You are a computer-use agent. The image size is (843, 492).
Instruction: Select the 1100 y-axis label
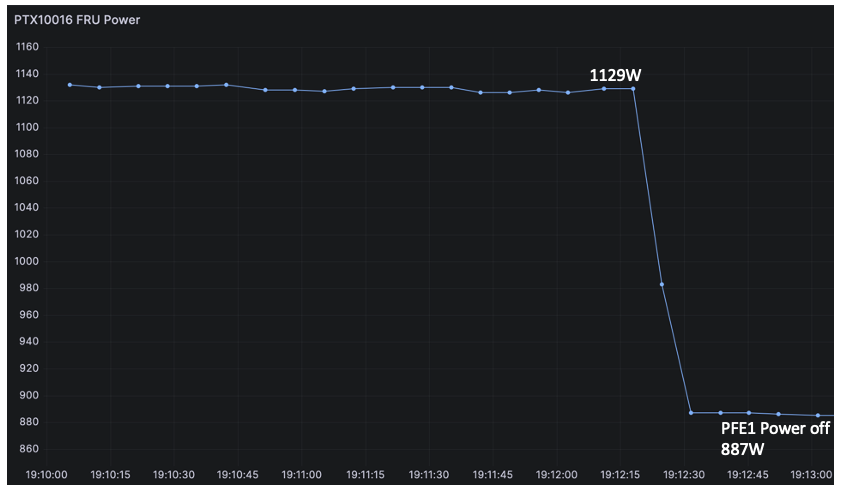point(27,127)
